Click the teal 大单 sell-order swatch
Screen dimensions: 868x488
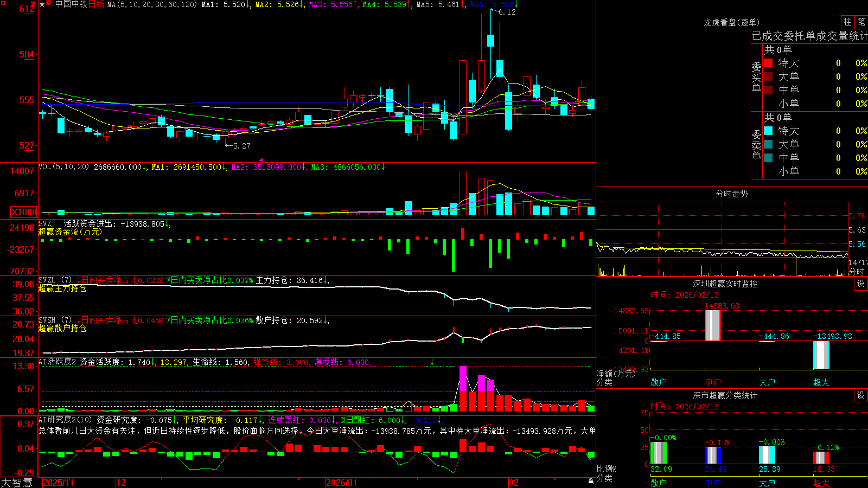[x=768, y=144]
